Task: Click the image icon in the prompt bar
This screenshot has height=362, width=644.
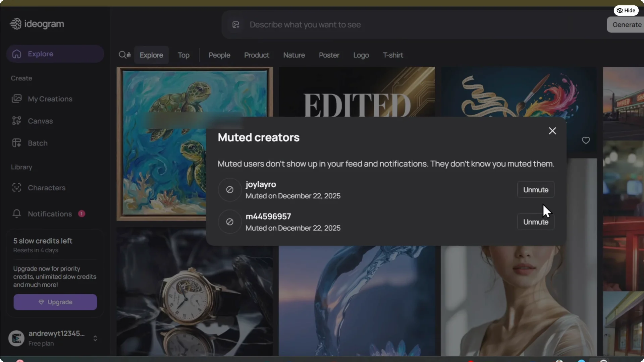Action: [236, 24]
